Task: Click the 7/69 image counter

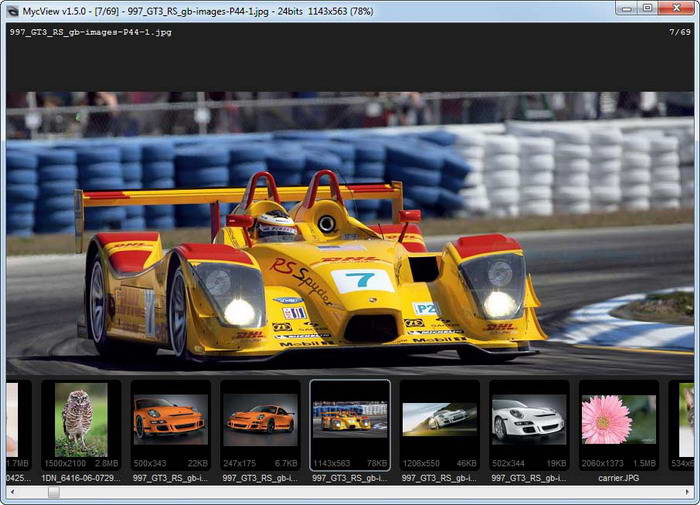Action: pos(679,32)
